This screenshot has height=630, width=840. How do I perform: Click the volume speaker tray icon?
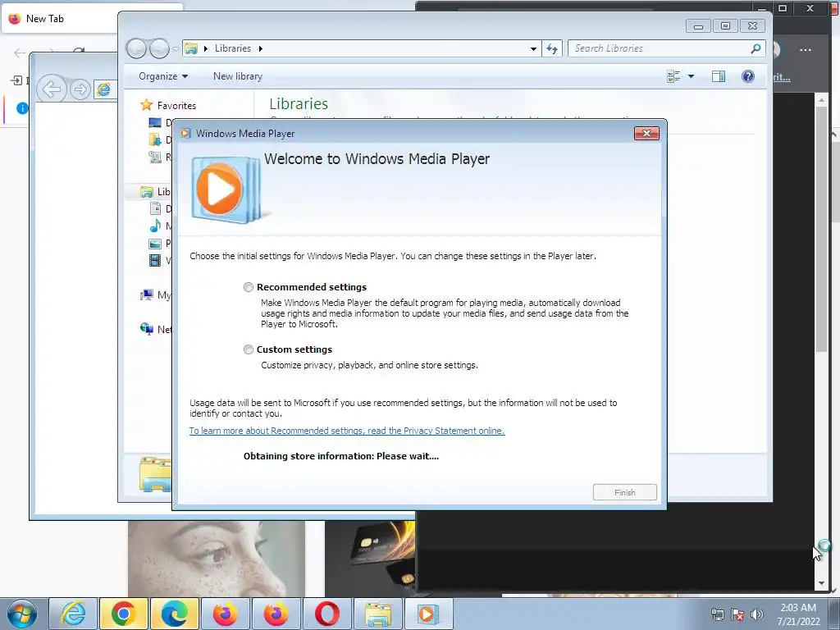tap(756, 614)
